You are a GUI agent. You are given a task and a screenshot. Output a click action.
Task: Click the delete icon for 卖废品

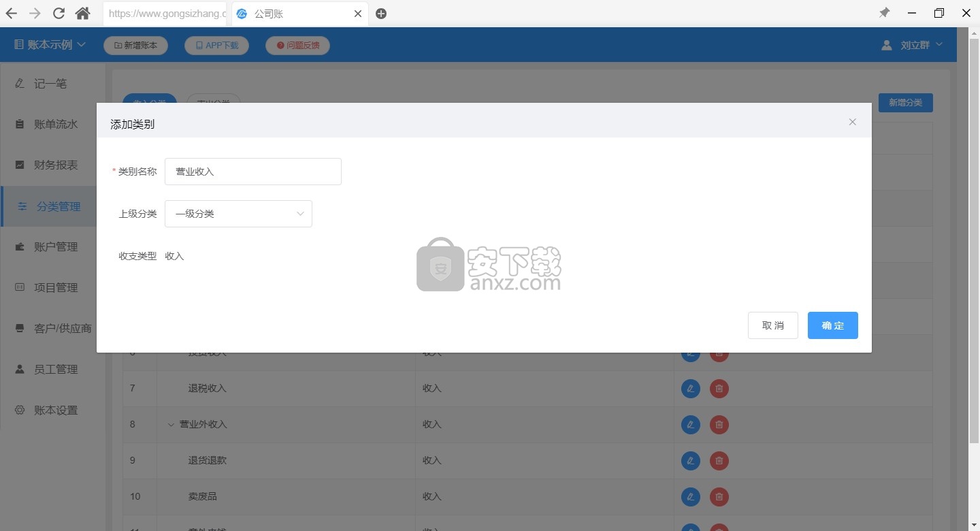click(719, 496)
